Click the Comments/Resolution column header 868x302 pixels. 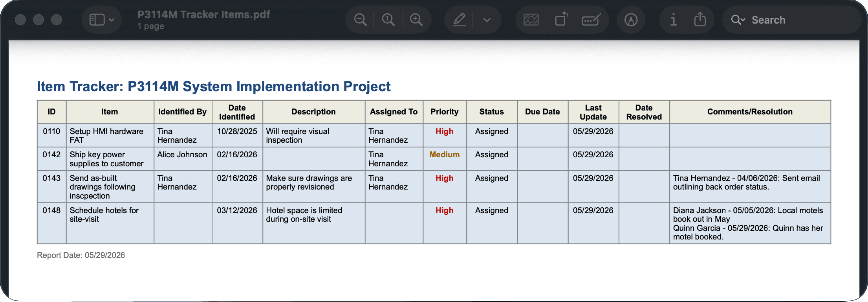point(750,112)
